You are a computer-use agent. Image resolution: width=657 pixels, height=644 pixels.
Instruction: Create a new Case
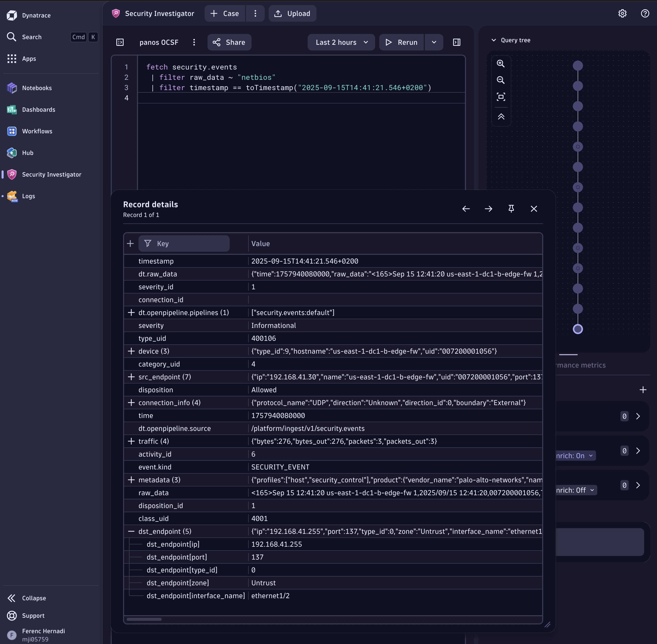(225, 14)
